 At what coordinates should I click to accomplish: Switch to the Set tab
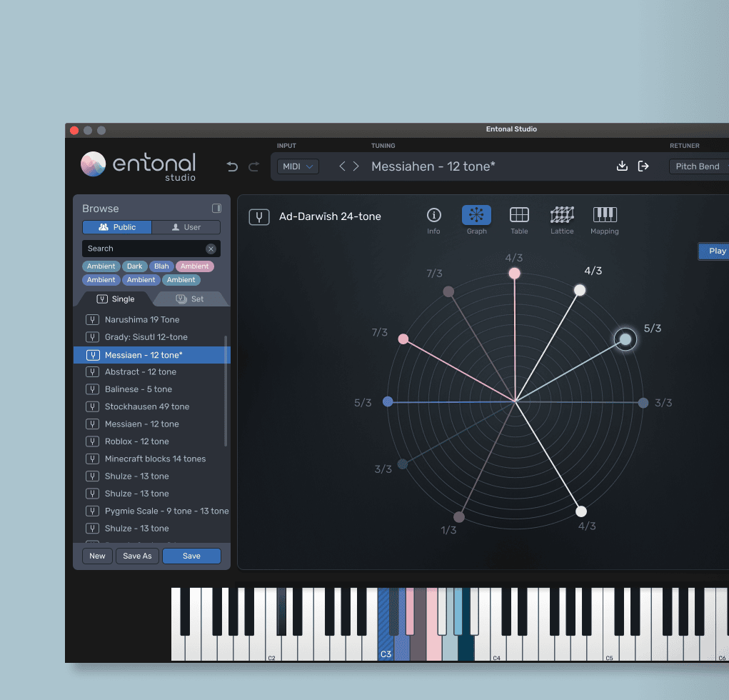pyautogui.click(x=190, y=299)
